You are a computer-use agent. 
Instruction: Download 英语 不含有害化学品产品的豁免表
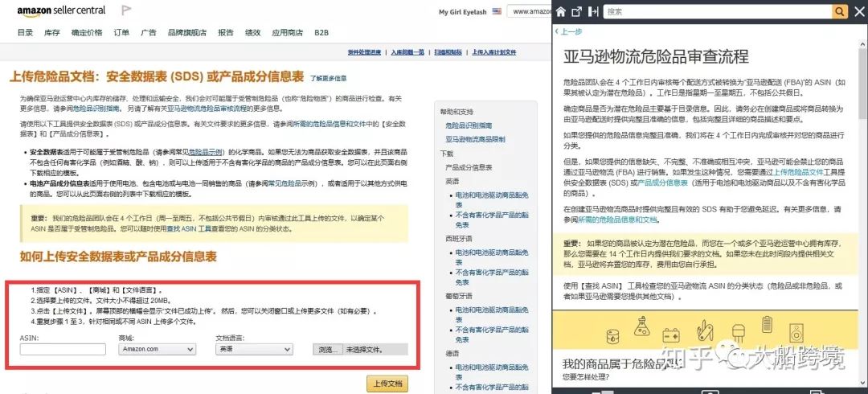pos(492,219)
